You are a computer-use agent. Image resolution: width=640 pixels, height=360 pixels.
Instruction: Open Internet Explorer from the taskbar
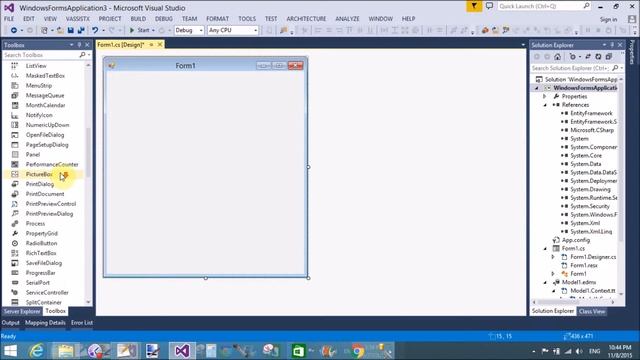[36, 351]
